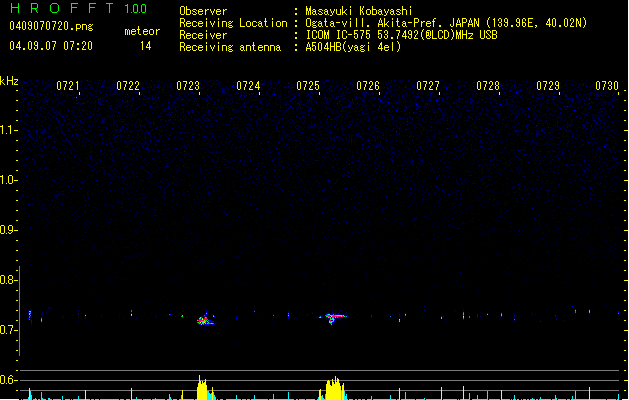Screen dimensions: 629x400
Task: Click the 0724 time marker
Action: point(248,86)
